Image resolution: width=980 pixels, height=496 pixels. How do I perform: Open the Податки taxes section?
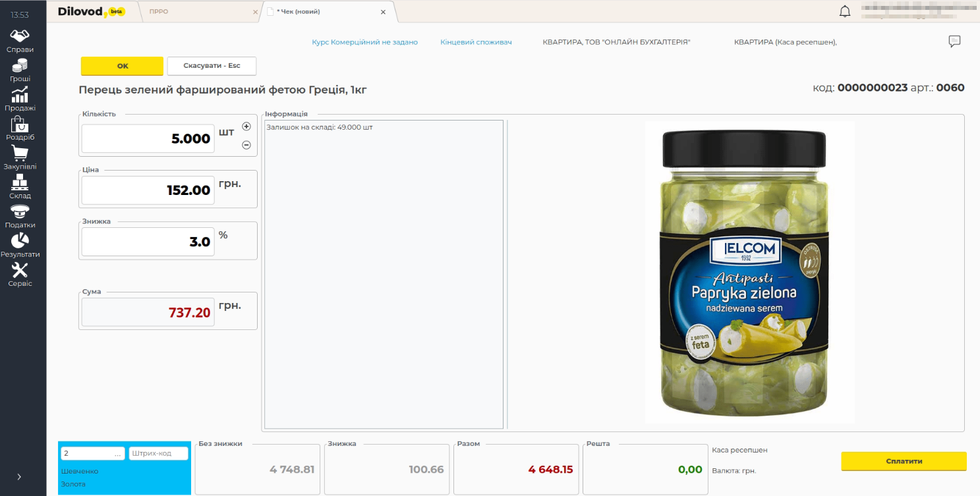pos(20,216)
